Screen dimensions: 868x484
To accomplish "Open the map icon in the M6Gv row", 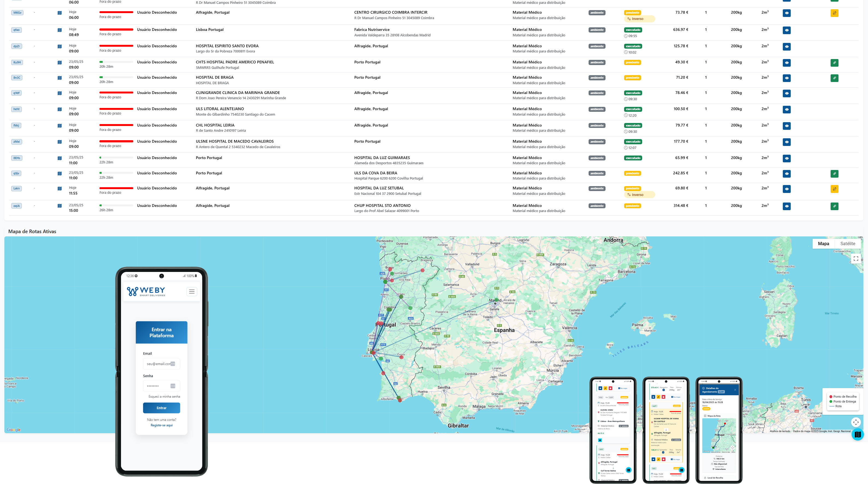I will click(60, 13).
